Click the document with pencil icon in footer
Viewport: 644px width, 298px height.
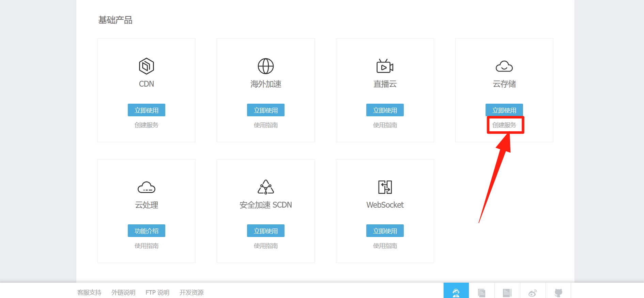click(507, 293)
